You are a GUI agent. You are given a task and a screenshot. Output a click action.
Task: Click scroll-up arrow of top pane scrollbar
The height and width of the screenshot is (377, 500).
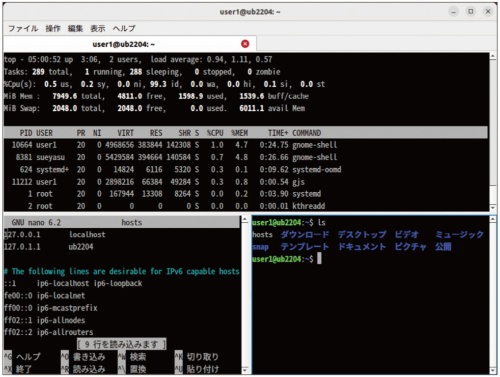[x=493, y=56]
